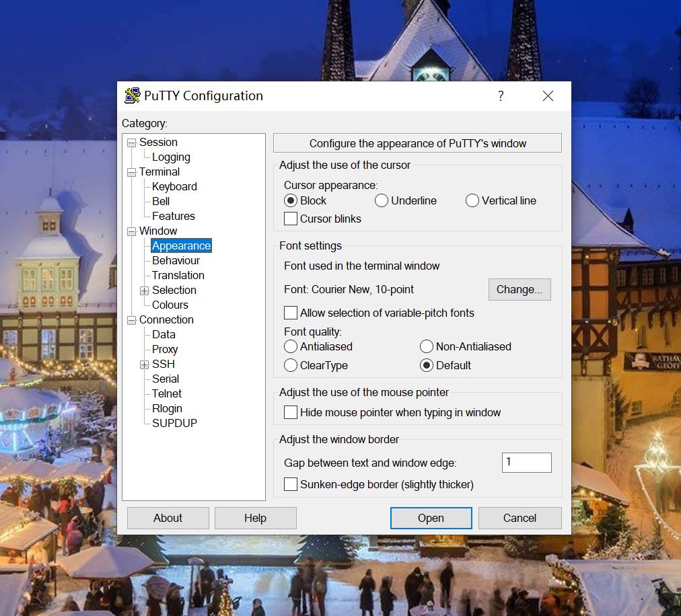This screenshot has width=681, height=616.
Task: Select the Window category
Action: coord(158,231)
